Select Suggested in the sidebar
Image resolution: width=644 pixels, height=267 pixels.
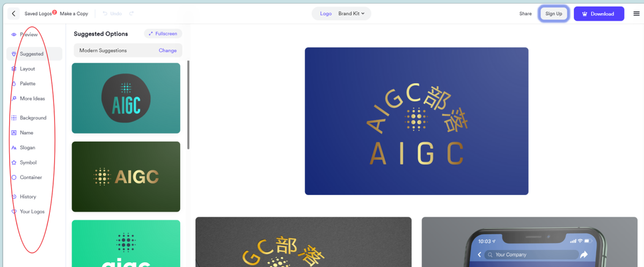tap(34, 54)
